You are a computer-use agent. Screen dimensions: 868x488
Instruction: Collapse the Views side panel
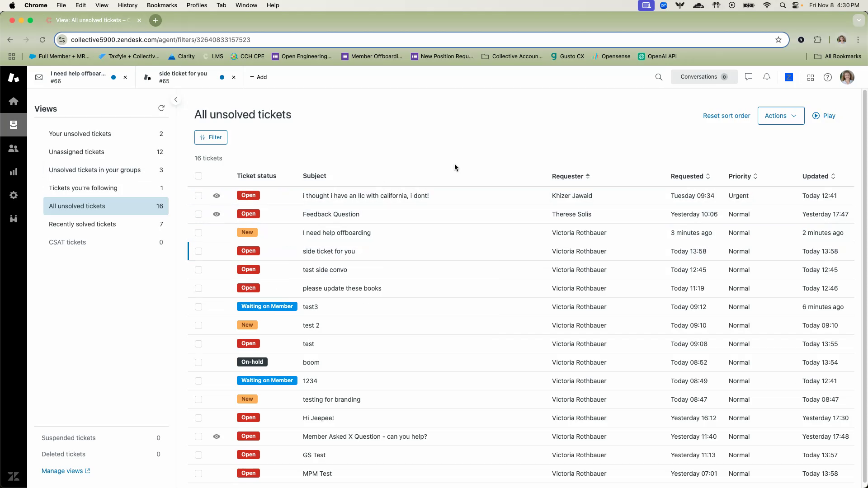[176, 99]
